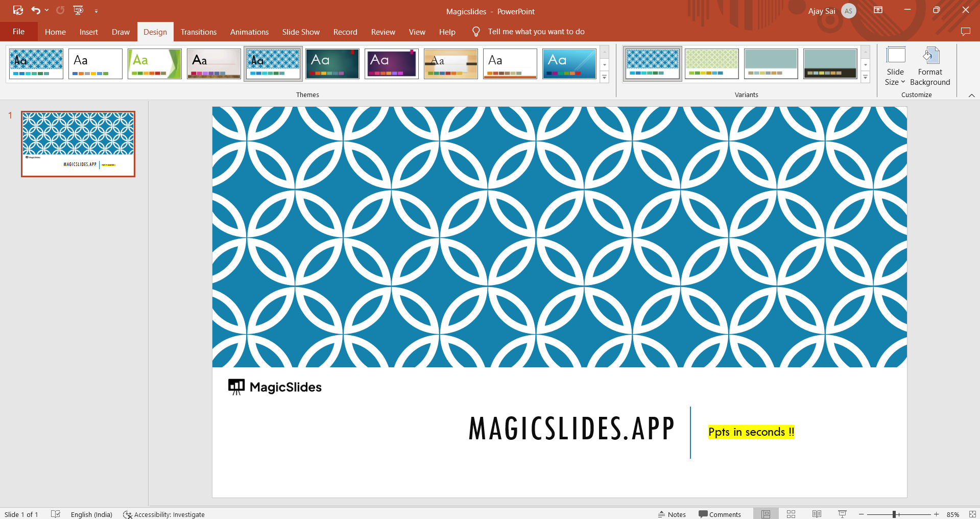
Task: Open Customize Quick Access Toolbar menu
Action: (96, 11)
